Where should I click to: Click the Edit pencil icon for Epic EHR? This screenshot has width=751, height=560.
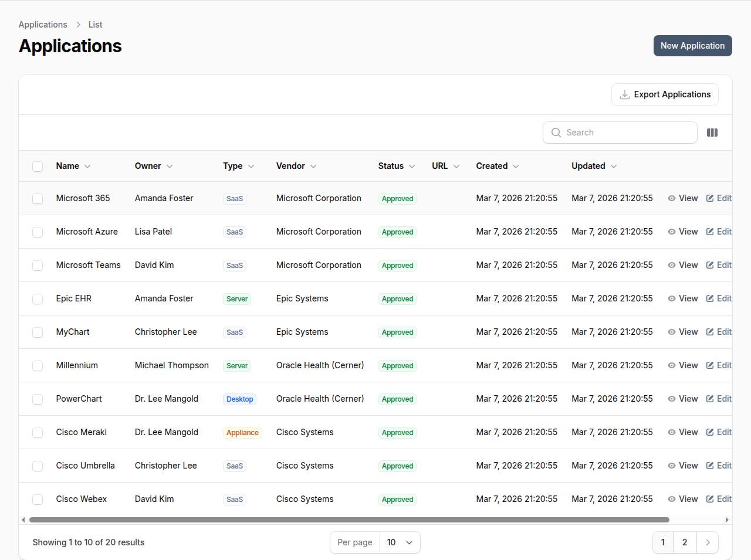710,298
